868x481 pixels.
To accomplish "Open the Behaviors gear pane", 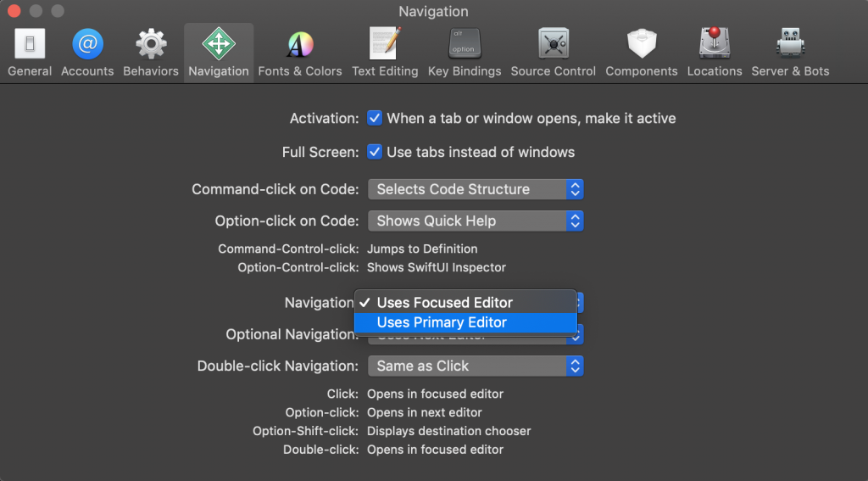I will tap(151, 53).
